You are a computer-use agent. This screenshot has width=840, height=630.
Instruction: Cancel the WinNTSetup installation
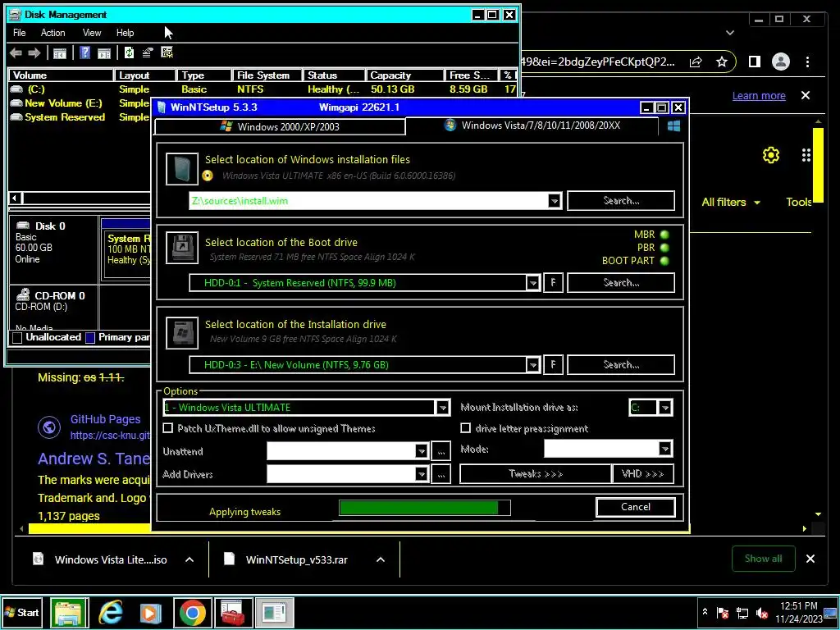tap(636, 507)
